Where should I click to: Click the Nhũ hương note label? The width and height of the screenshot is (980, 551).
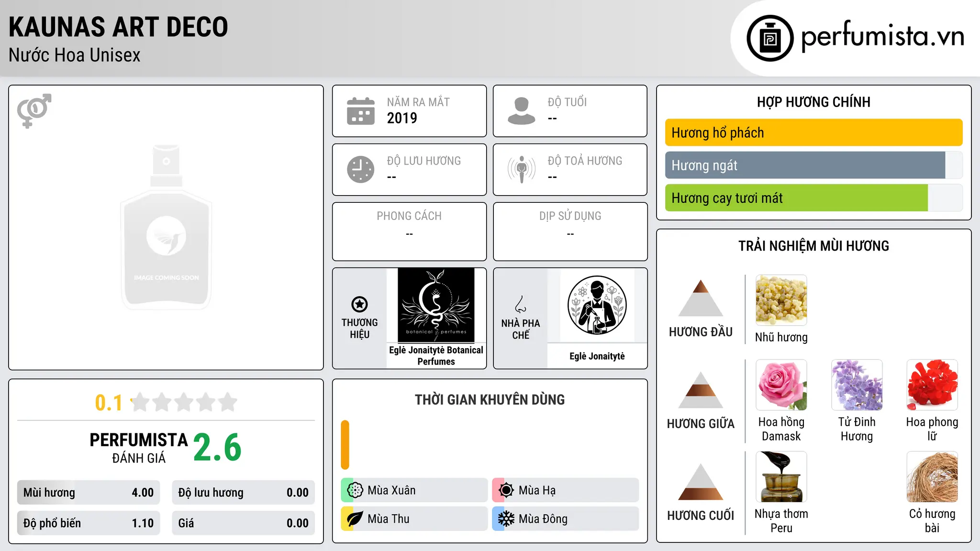pyautogui.click(x=781, y=338)
